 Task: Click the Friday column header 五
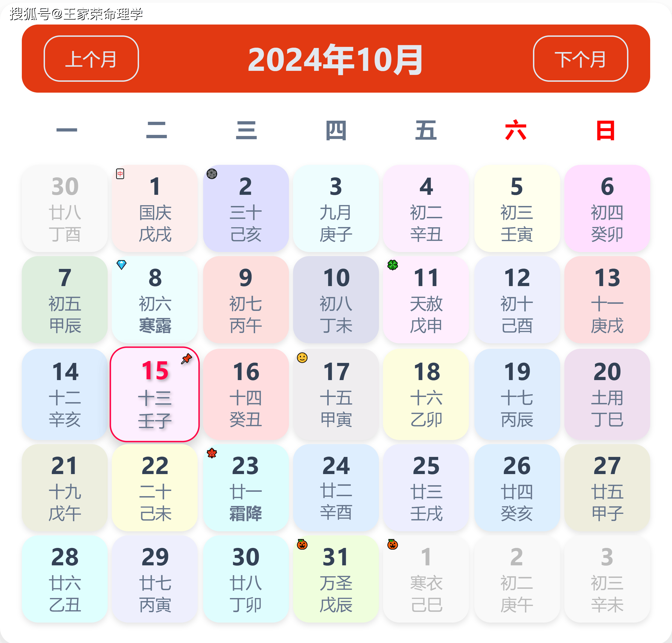[x=426, y=130]
